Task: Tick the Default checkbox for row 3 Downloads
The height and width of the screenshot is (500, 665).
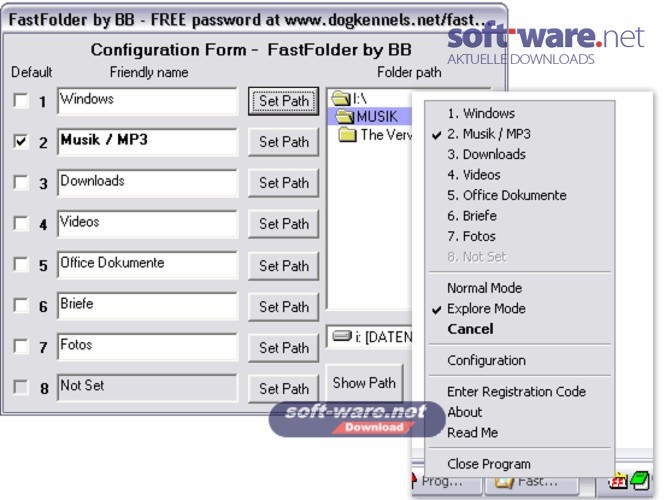Action: pyautogui.click(x=21, y=182)
